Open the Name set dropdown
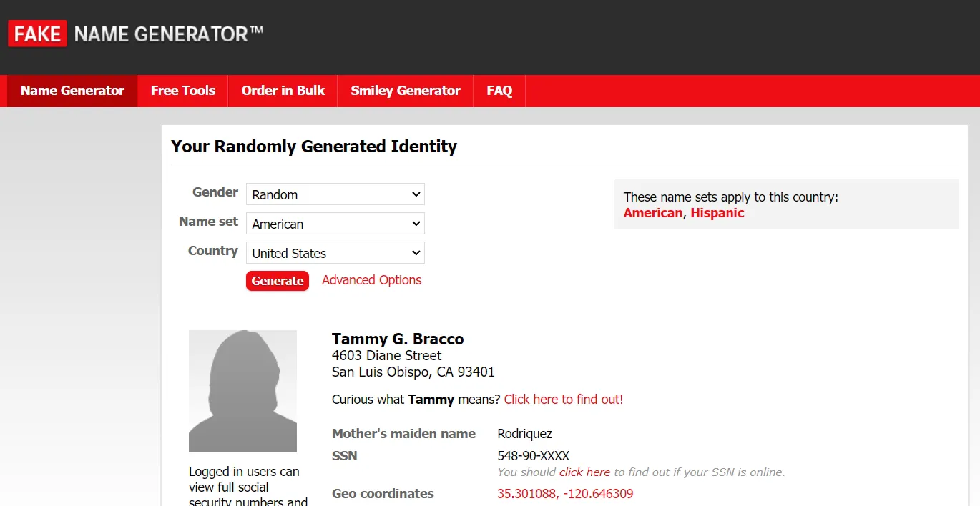980x506 pixels. click(x=335, y=224)
